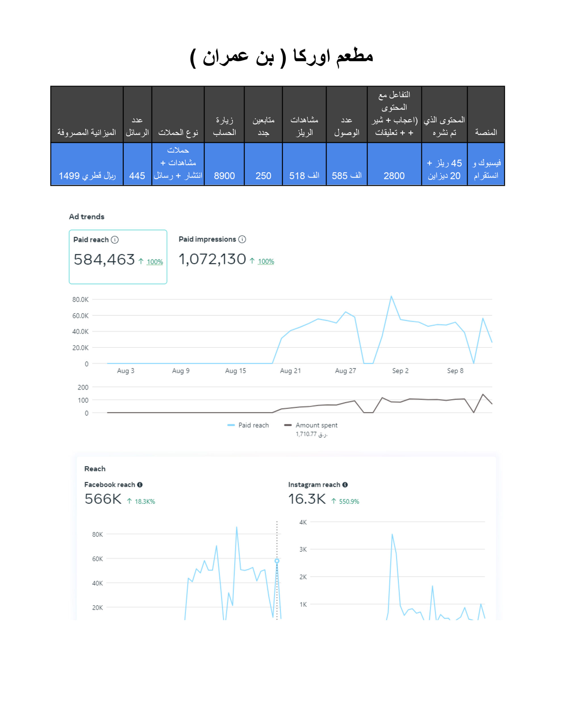Click the Ad trends heading
The height and width of the screenshot is (728, 562).
pyautogui.click(x=87, y=217)
